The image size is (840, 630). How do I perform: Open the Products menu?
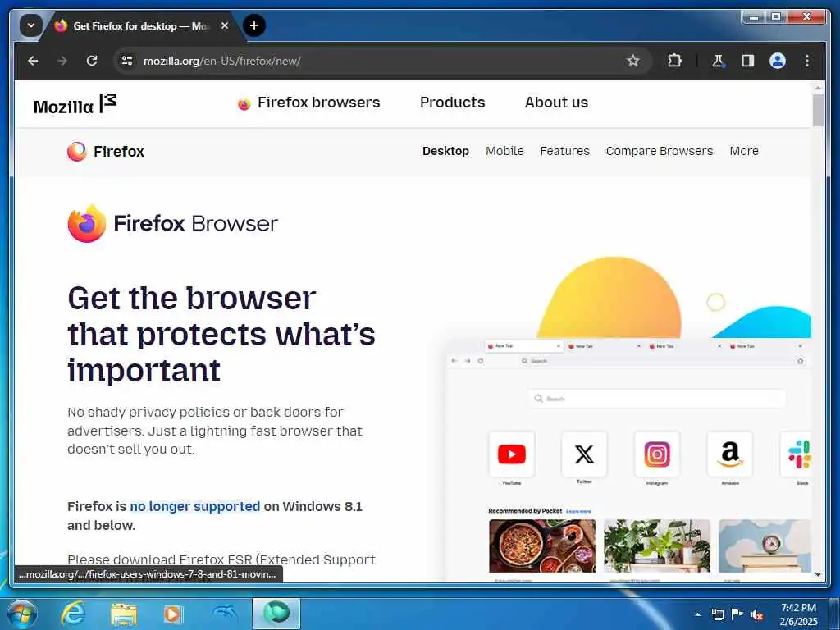[452, 103]
